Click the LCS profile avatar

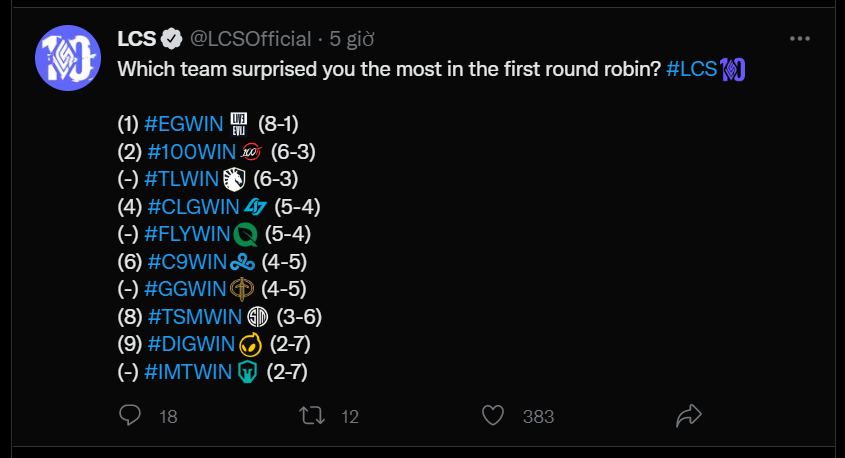pos(68,58)
